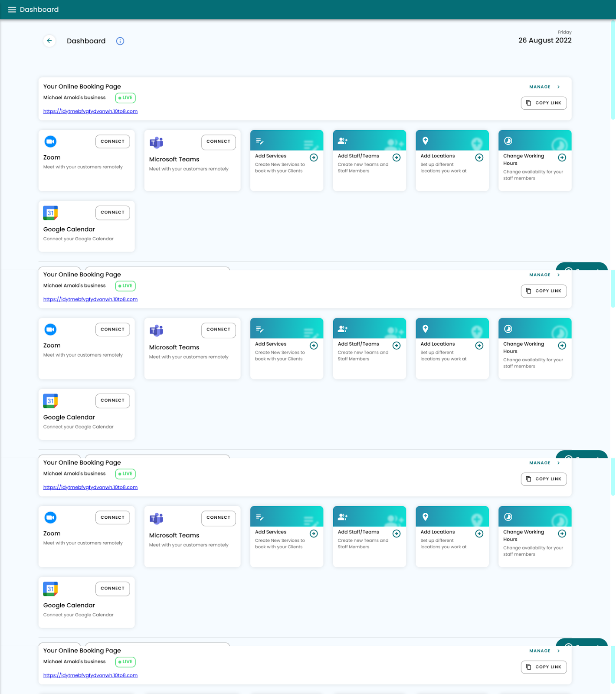Click the Add Services pencil-list icon in the first section
616x694 pixels.
pos(260,141)
